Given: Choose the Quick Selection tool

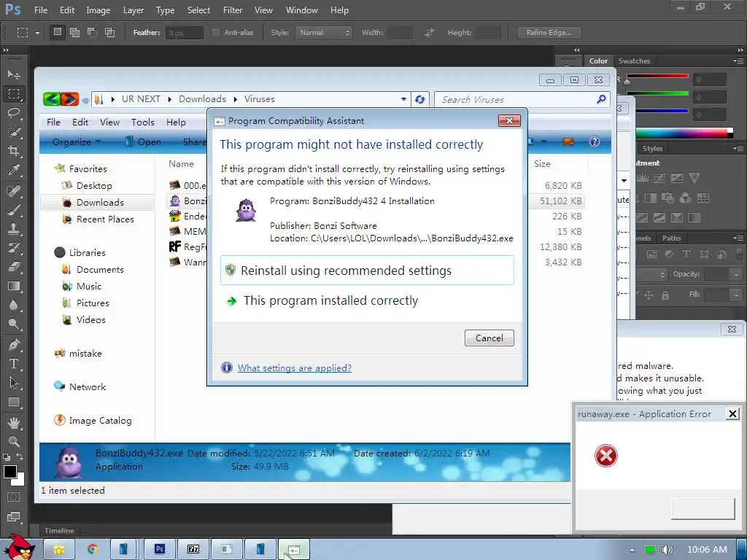Looking at the screenshot, I should 14,132.
